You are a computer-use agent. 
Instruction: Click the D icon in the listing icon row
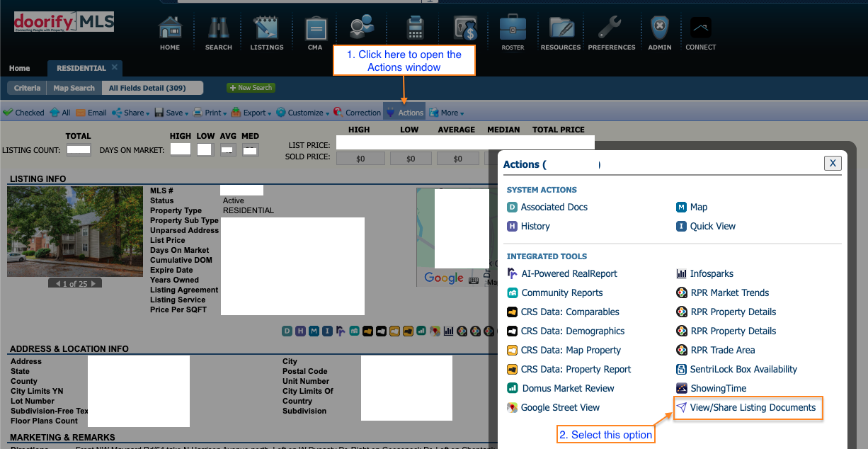(x=287, y=331)
